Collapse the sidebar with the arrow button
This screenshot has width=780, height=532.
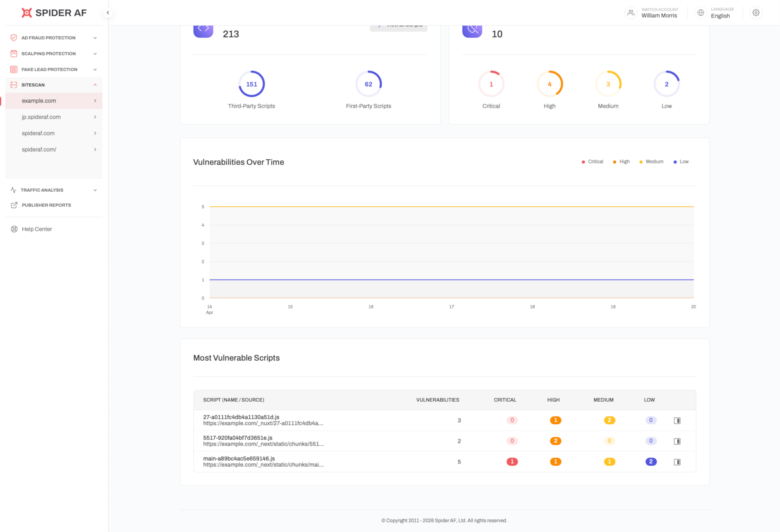(108, 13)
